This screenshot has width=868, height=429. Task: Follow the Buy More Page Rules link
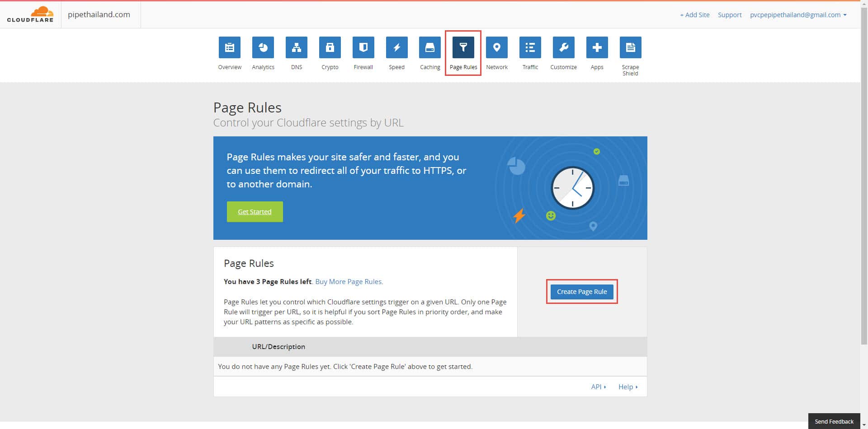point(349,282)
